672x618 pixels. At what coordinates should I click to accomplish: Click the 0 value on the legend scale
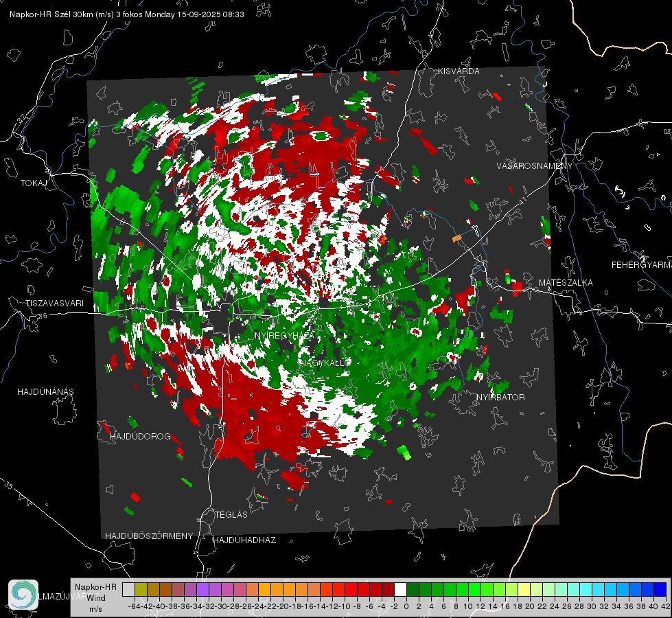tap(406, 606)
